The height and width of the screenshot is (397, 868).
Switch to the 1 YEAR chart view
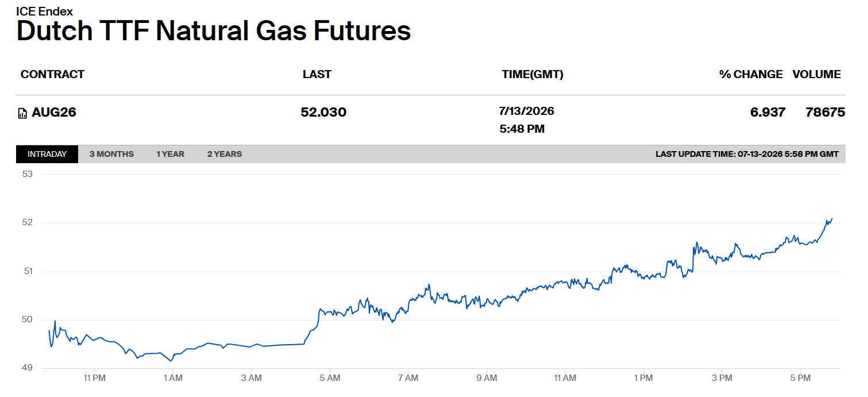point(170,154)
